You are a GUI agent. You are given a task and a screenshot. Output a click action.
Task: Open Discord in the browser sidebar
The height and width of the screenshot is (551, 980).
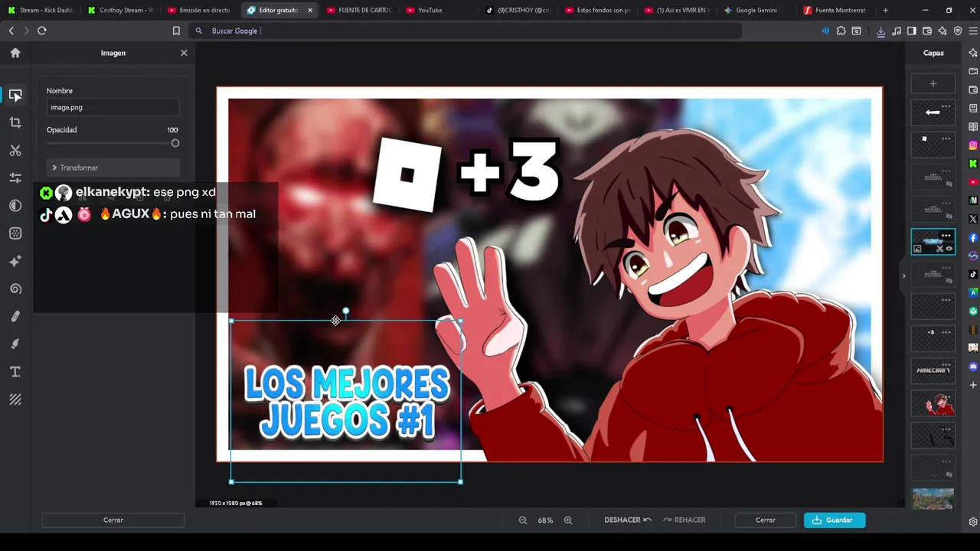tap(973, 367)
